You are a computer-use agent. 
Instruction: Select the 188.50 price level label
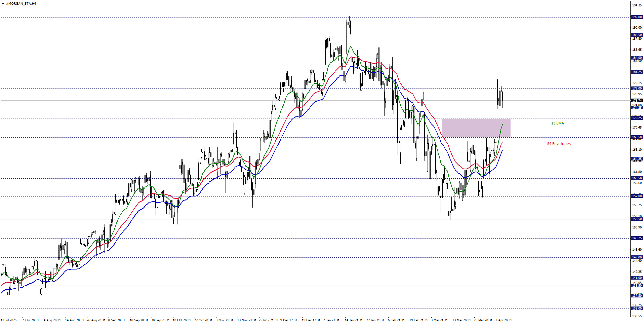click(637, 35)
